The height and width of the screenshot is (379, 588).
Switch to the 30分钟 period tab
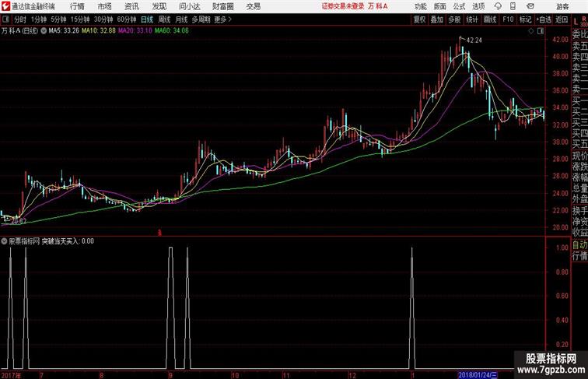pyautogui.click(x=103, y=19)
